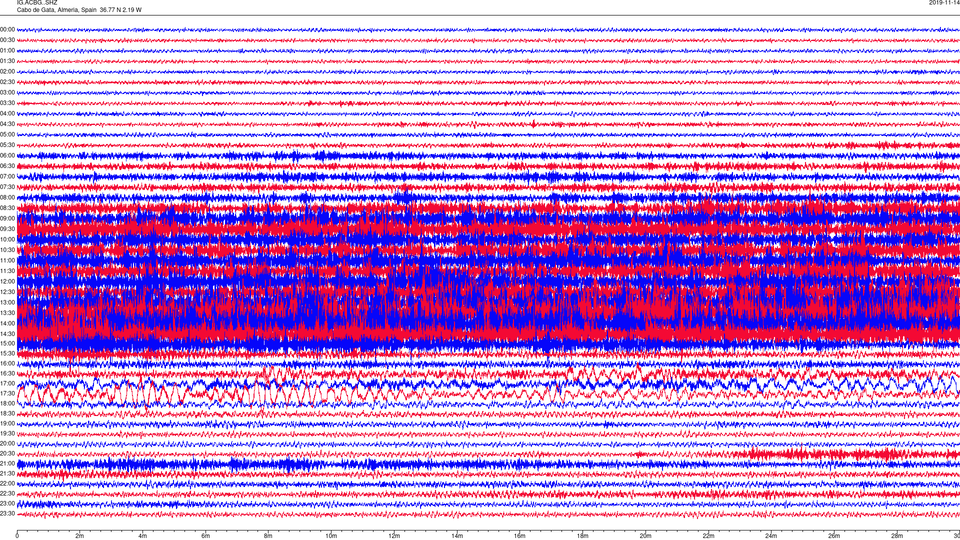Select the 20:30 time row label

(7, 454)
